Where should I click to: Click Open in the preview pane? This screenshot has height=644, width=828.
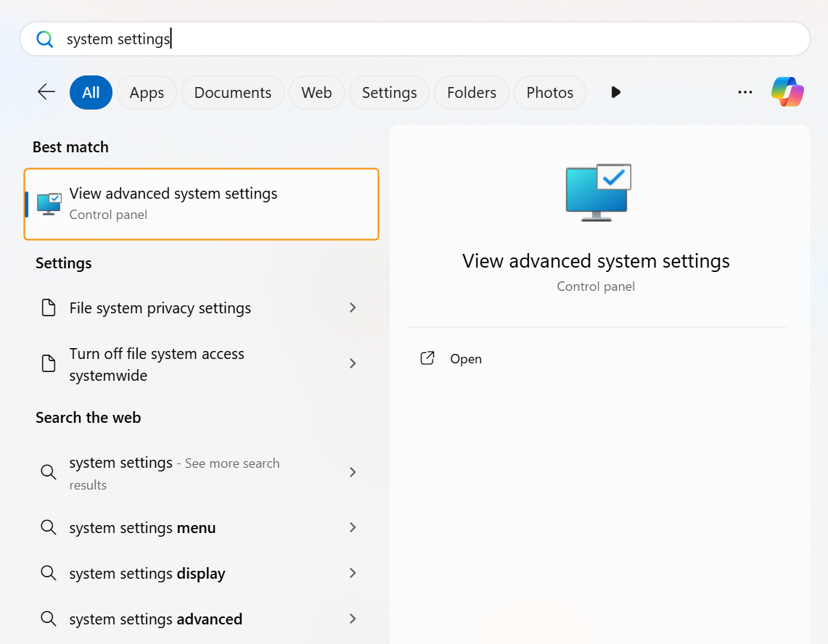465,359
